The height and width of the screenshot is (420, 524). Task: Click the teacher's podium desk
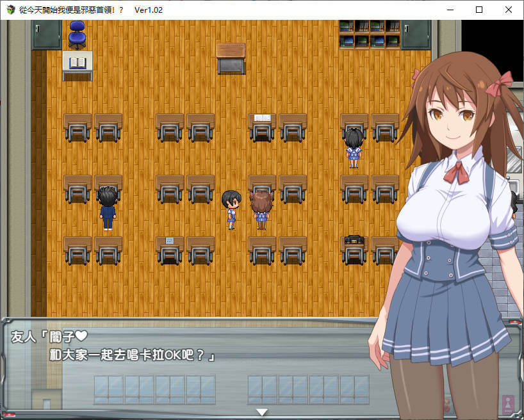coord(231,58)
